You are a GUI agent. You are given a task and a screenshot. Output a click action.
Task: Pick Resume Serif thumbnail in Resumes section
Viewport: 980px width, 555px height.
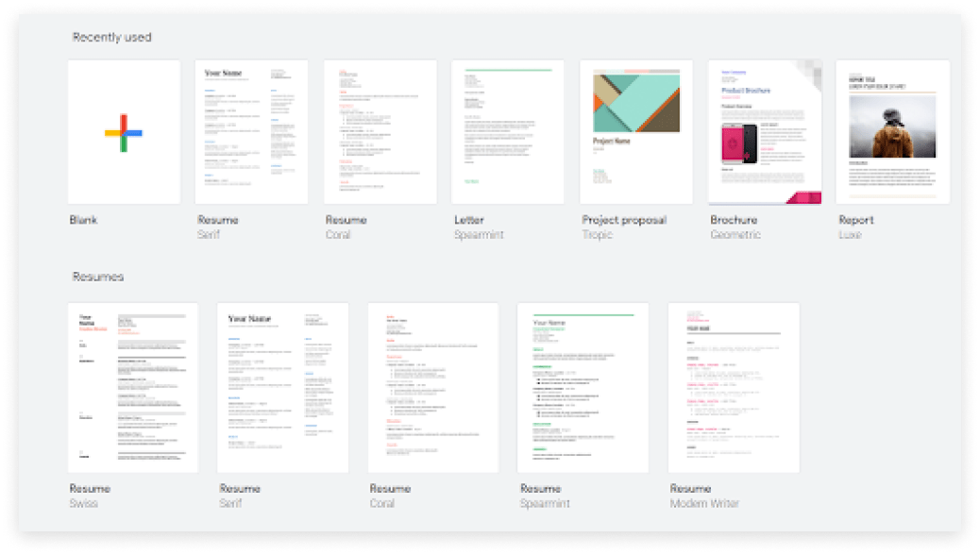coord(282,387)
